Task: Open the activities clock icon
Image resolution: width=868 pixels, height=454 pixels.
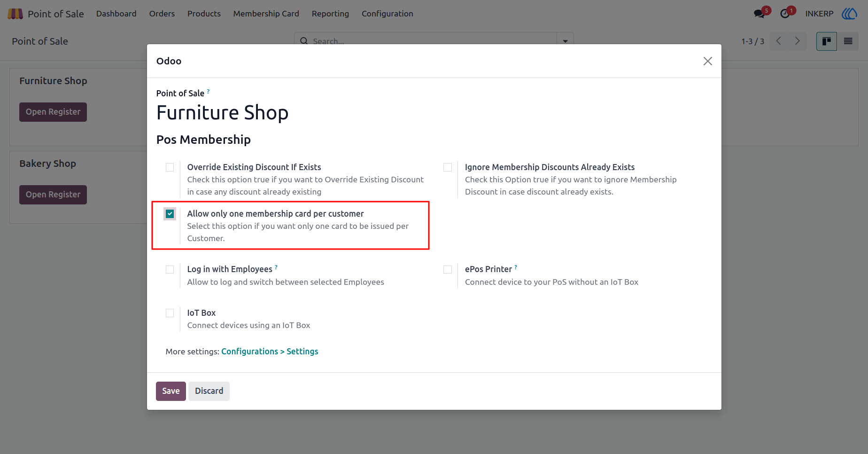Action: click(x=785, y=14)
